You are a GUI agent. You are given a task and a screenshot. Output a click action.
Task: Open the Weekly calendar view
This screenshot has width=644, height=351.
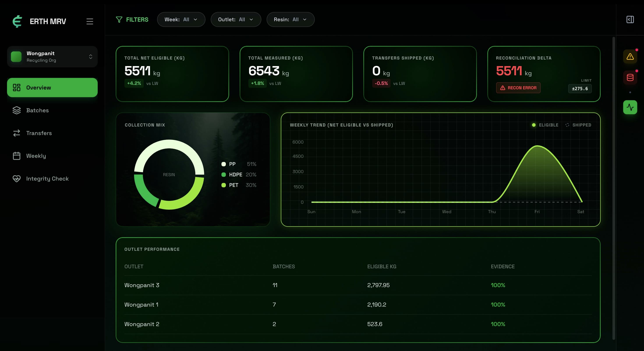36,156
